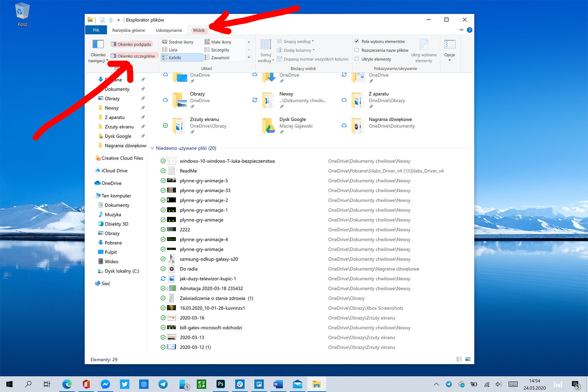Switch to Narzędzia główne tab
Viewport: 588px width, 392px height.
coord(129,30)
